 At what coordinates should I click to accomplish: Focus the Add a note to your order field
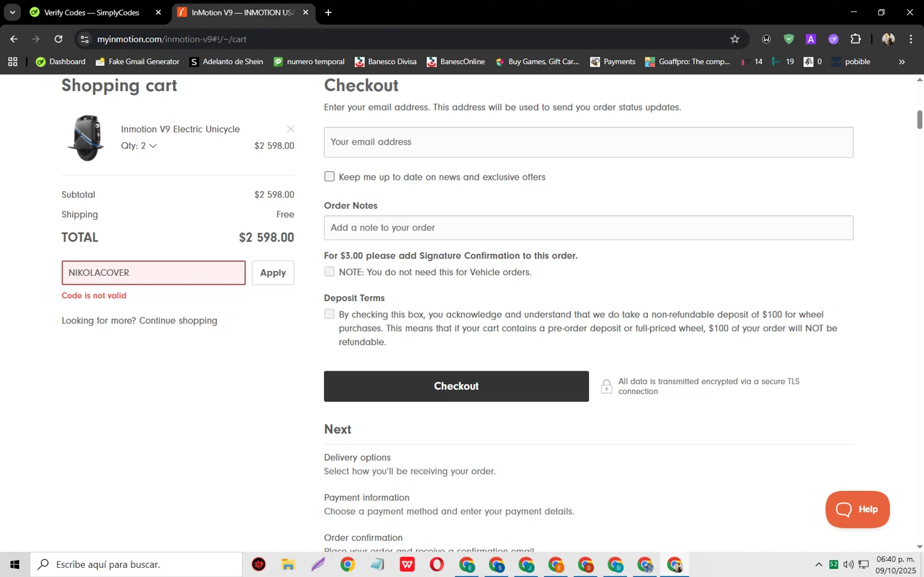[588, 228]
